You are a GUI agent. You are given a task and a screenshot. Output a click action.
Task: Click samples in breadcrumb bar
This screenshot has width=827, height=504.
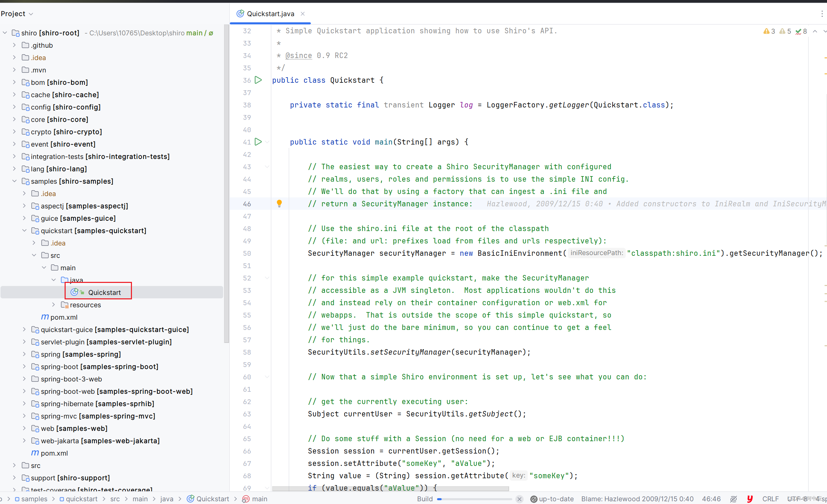tap(34, 499)
